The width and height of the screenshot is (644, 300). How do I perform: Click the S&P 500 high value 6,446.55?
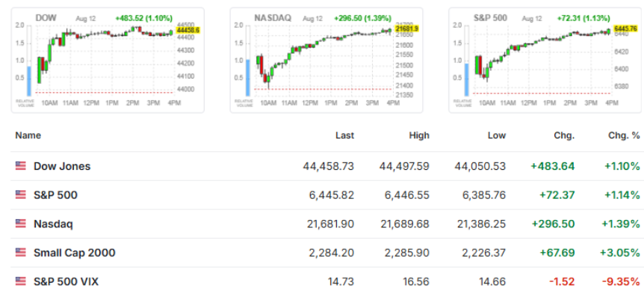407,195
